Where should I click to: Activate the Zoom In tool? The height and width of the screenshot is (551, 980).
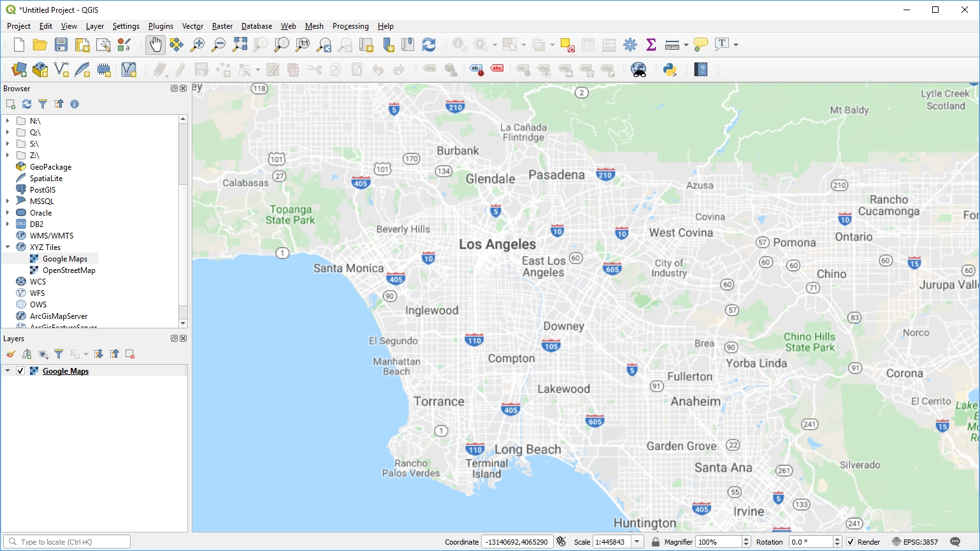pyautogui.click(x=197, y=45)
